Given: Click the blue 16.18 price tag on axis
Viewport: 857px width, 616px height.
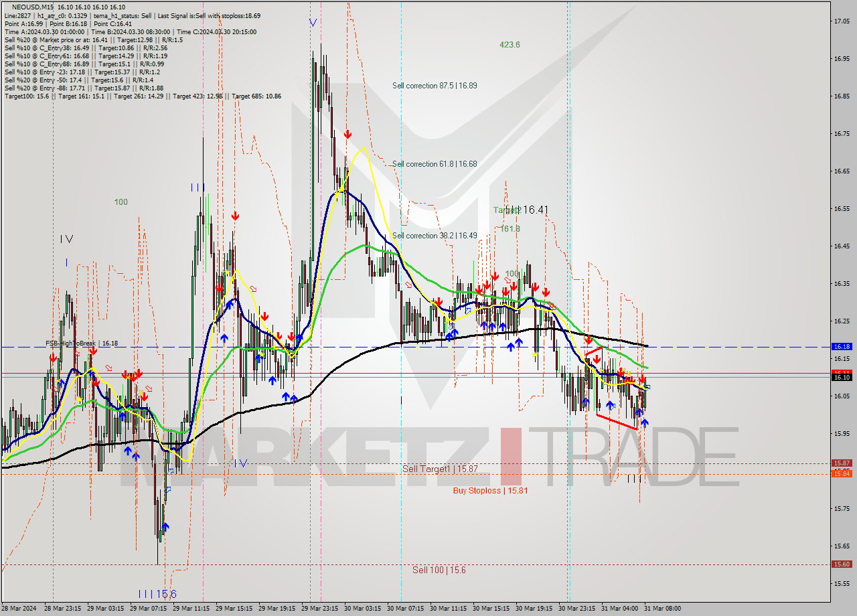Looking at the screenshot, I should pyautogui.click(x=841, y=347).
